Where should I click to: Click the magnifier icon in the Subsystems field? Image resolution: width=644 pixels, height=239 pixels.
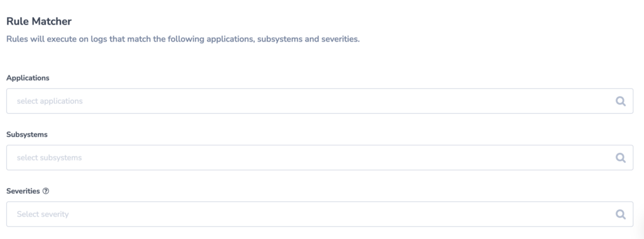click(620, 158)
